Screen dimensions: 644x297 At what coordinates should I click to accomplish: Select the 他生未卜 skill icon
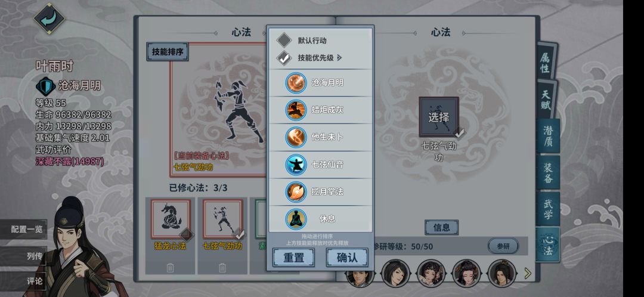296,137
